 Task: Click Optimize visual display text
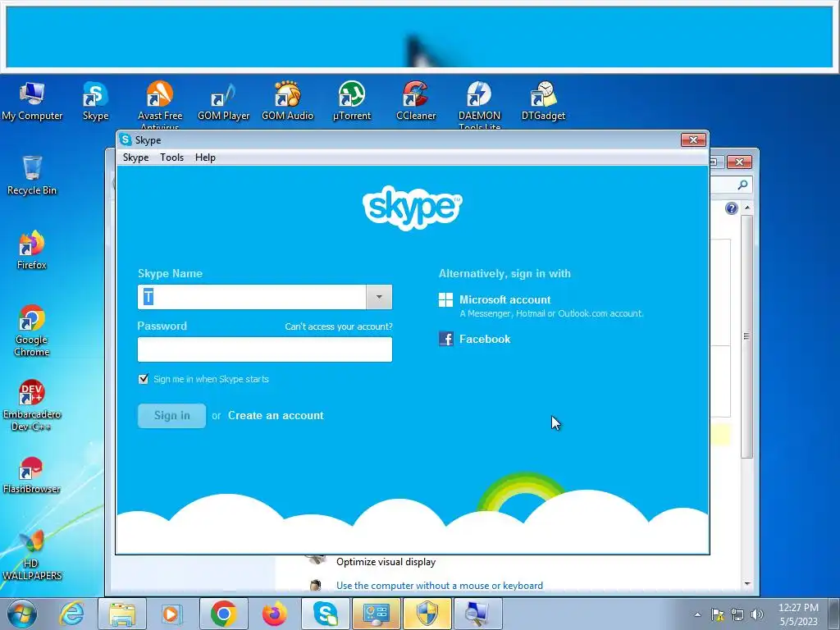coord(386,562)
